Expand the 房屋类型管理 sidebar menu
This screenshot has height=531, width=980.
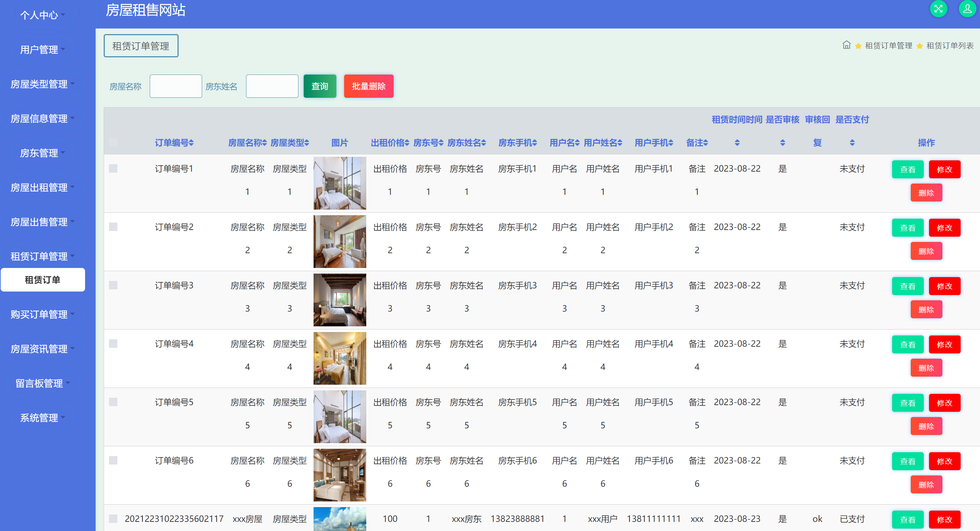(42, 84)
